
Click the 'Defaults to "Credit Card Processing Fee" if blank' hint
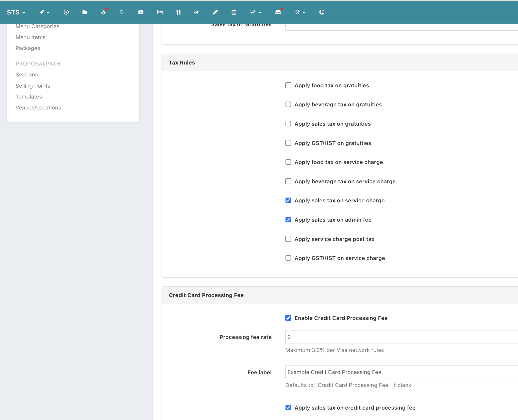tap(348, 385)
